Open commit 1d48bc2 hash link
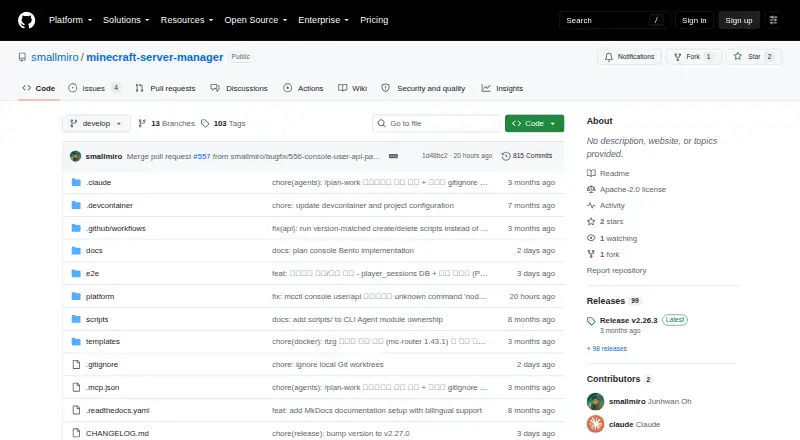 (x=434, y=156)
